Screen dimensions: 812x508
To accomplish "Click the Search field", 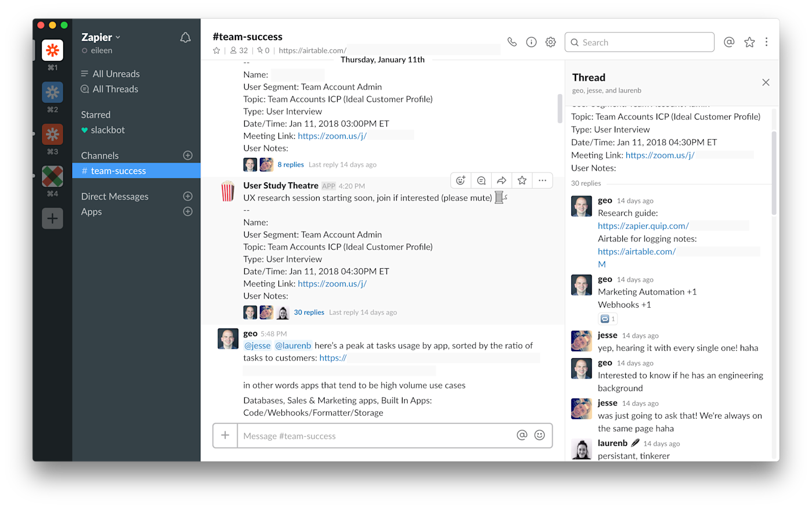I will pyautogui.click(x=639, y=42).
